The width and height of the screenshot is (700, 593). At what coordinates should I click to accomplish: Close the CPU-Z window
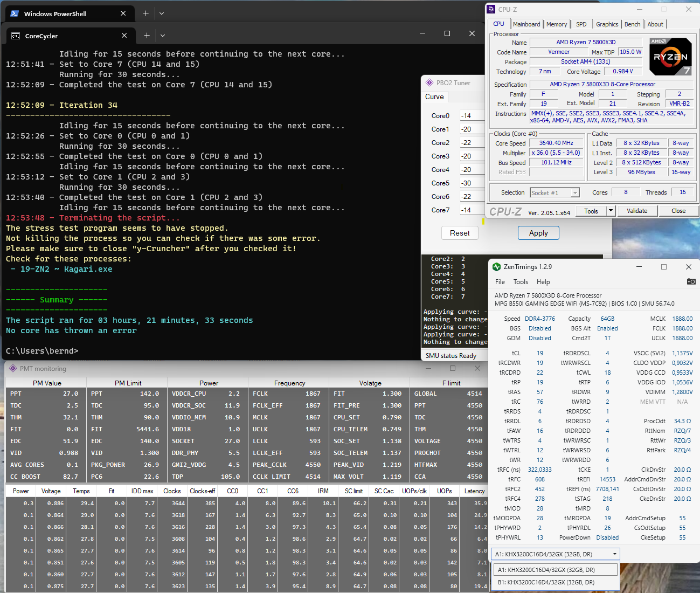[688, 9]
